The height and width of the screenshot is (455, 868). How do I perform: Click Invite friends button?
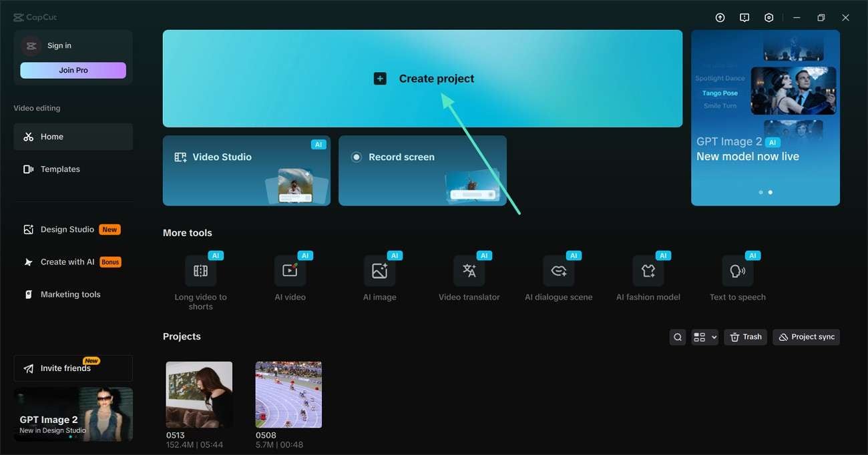(73, 368)
